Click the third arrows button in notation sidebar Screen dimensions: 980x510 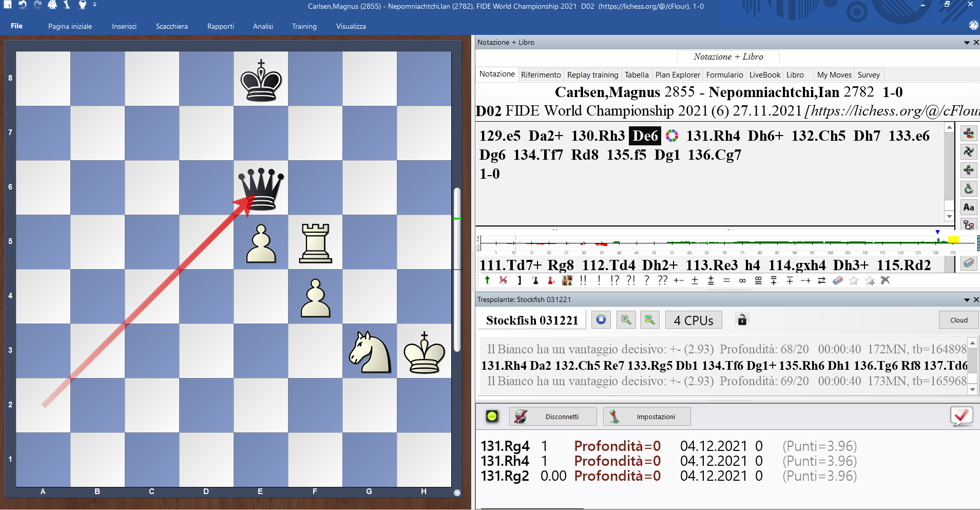pyautogui.click(x=969, y=171)
